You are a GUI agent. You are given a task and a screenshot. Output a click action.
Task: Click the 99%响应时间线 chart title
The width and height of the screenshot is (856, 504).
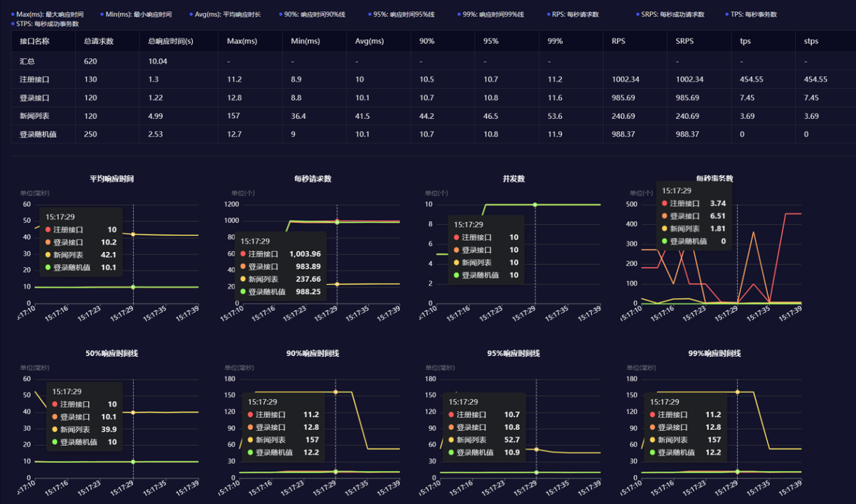pyautogui.click(x=715, y=353)
